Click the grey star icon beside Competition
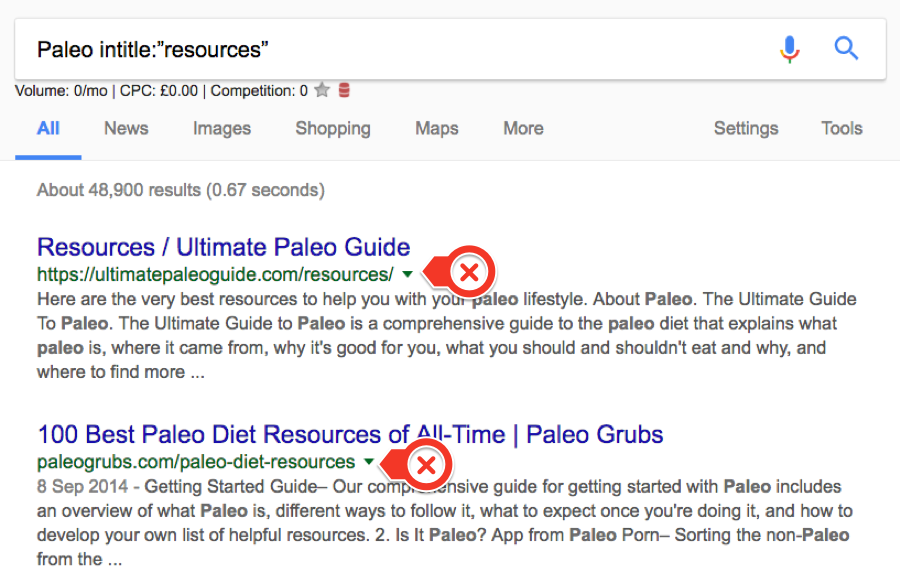 click(322, 91)
